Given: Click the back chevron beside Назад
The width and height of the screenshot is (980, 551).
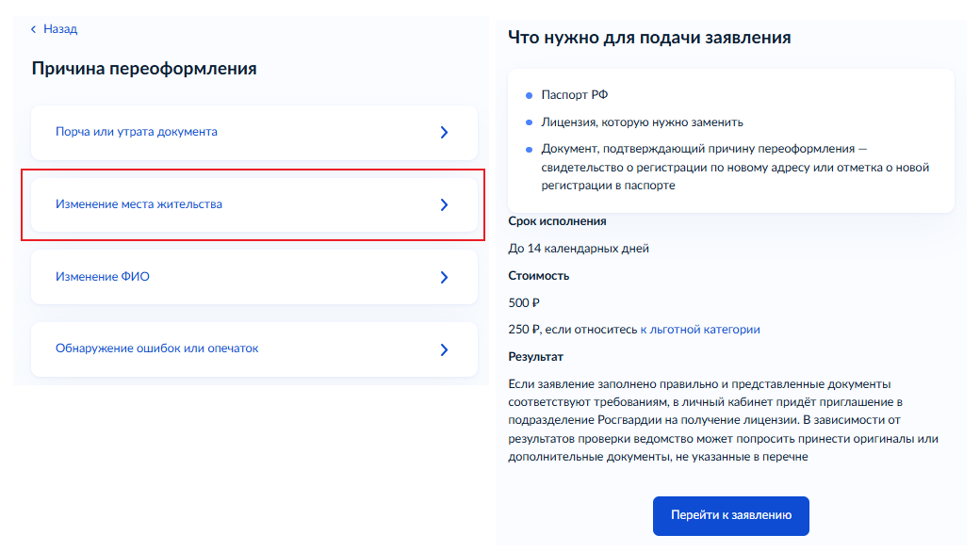Looking at the screenshot, I should (x=34, y=29).
